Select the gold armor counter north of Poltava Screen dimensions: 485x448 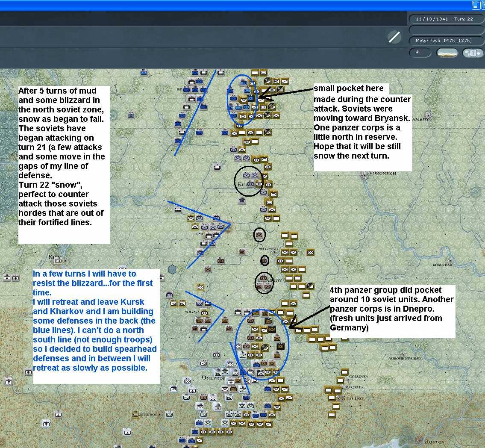coord(200,287)
